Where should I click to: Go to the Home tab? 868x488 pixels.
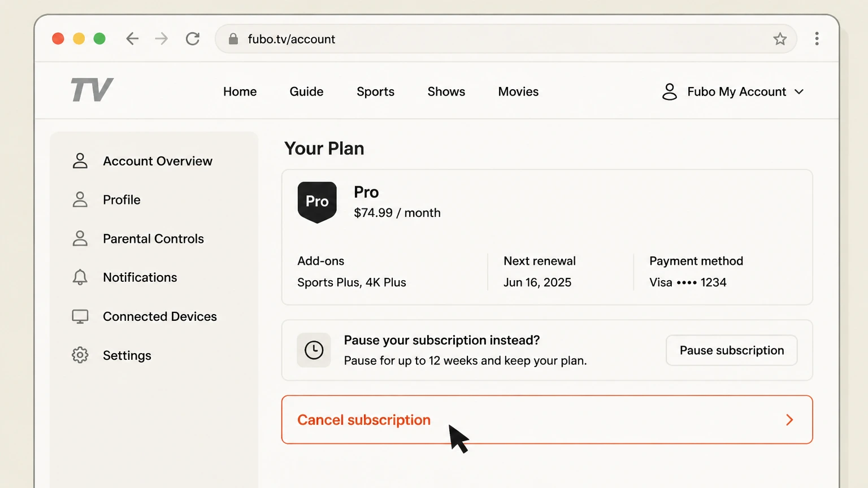240,91
